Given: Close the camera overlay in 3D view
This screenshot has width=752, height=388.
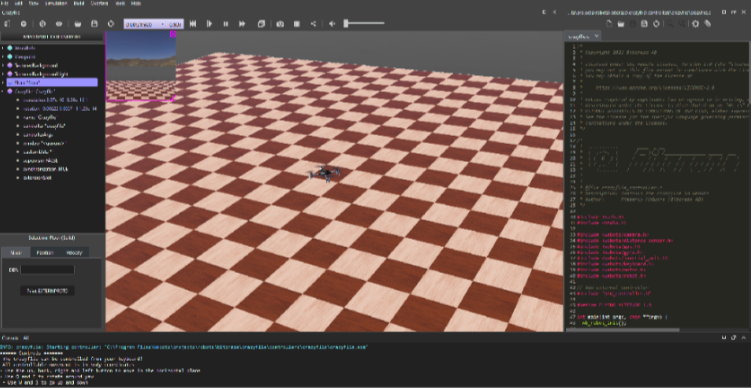Looking at the screenshot, I should (x=173, y=34).
